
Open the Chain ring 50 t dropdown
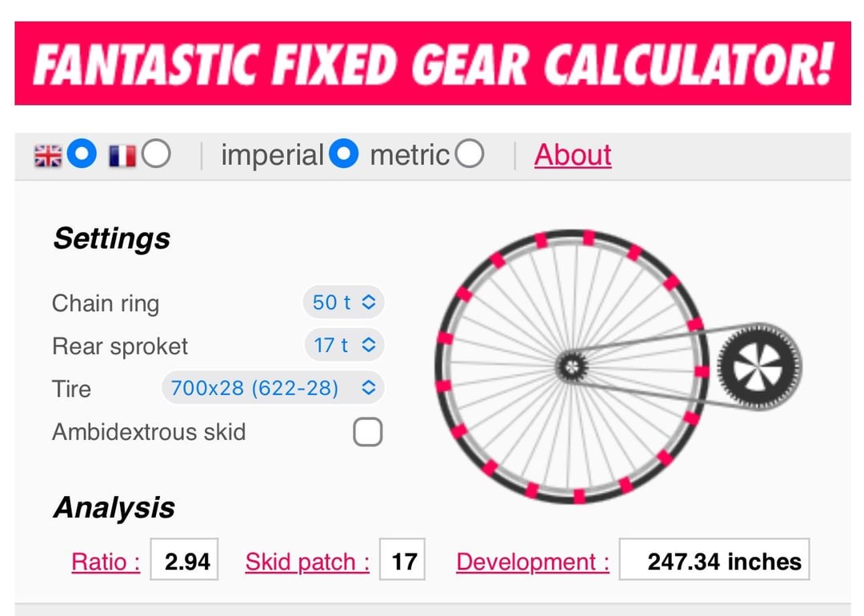click(343, 302)
